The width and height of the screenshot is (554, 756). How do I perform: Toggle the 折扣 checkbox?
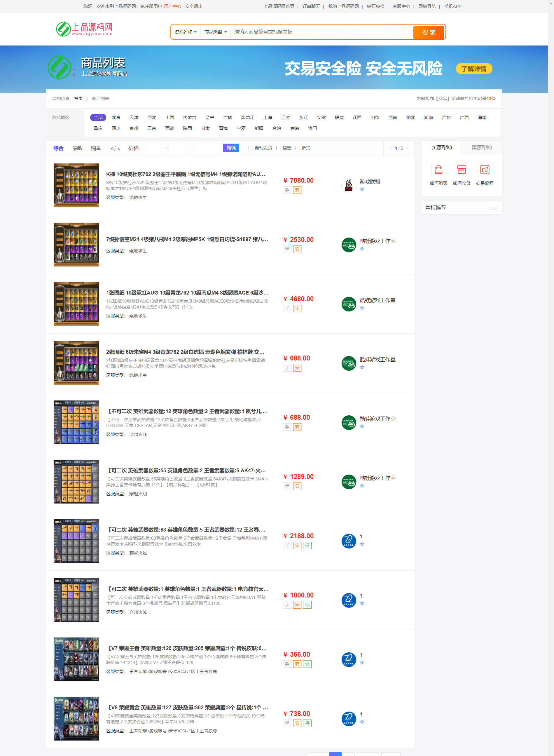pos(298,148)
